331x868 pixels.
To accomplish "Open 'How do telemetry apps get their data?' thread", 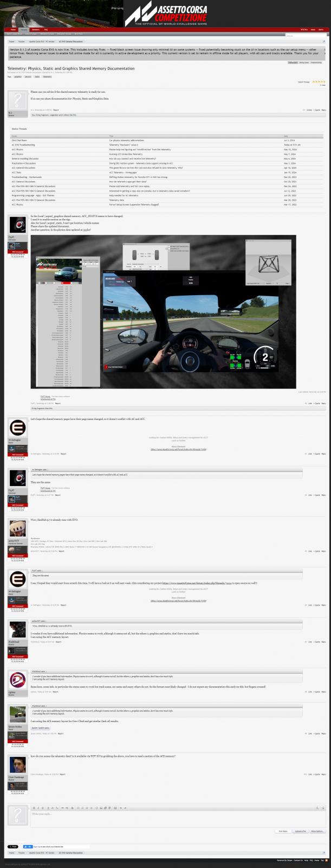I will click(128, 182).
